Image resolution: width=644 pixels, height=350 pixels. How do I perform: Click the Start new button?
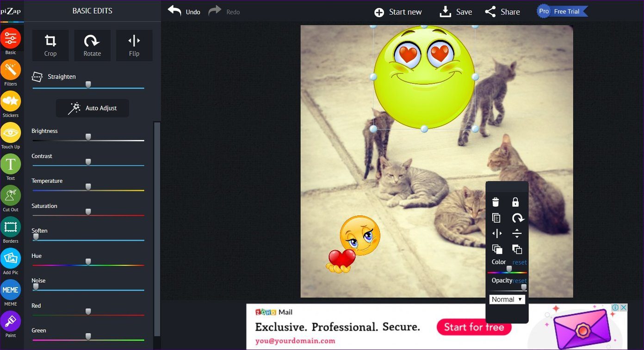[x=398, y=12]
